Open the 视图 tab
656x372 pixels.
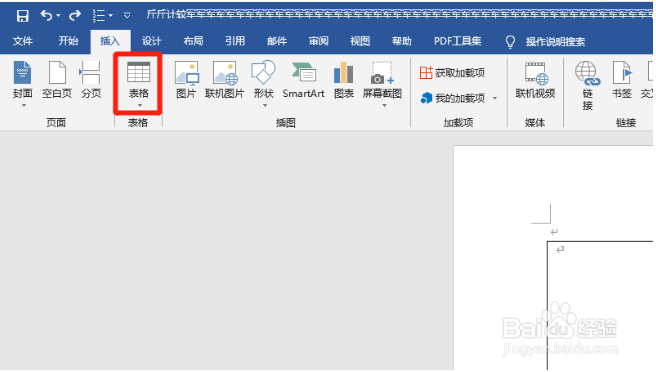tap(360, 41)
